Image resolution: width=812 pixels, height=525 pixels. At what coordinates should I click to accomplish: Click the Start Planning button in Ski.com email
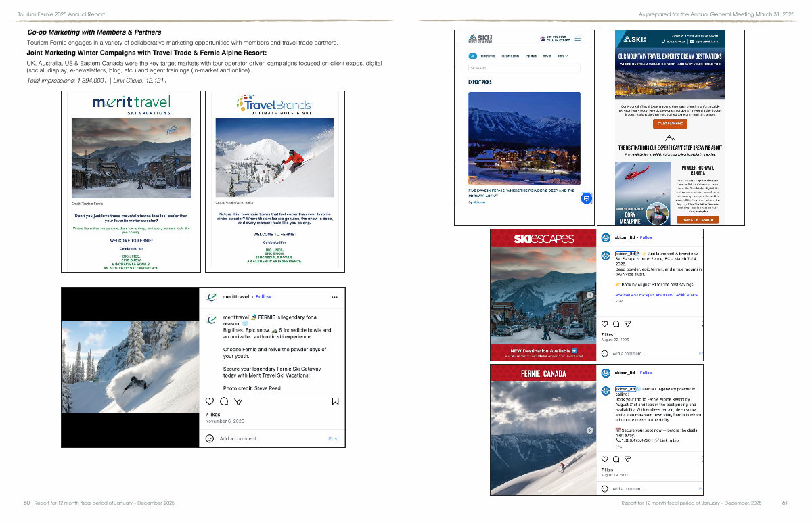tap(670, 124)
